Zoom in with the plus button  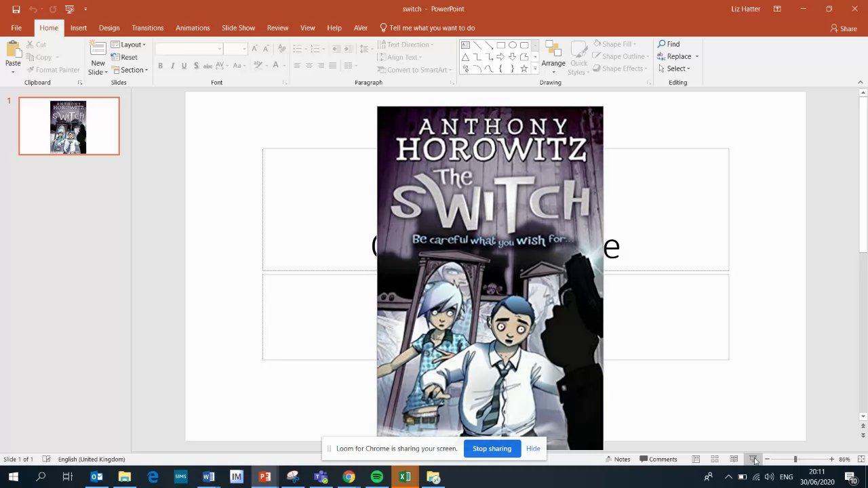831,459
